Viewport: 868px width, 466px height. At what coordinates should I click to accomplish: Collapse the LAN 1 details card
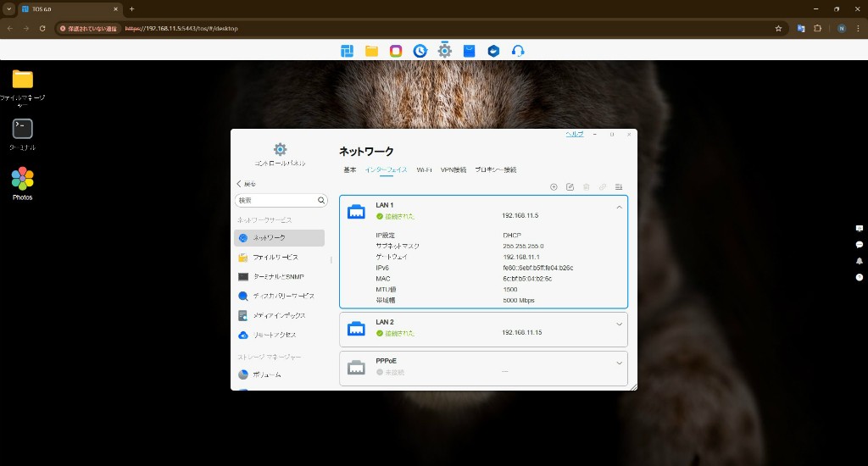click(620, 208)
